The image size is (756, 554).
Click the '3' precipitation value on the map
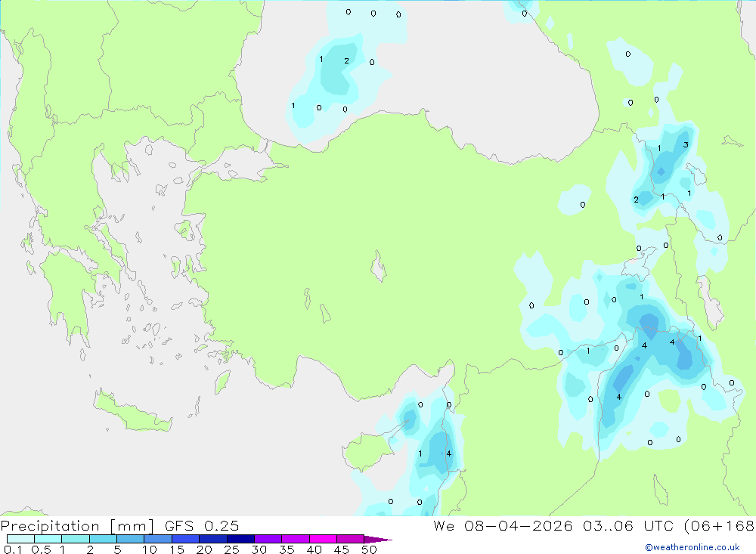(686, 144)
